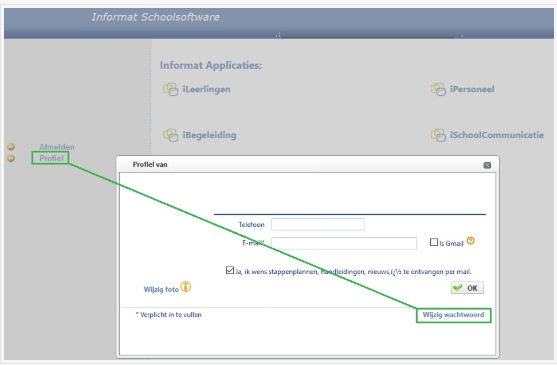Click the bullet icon beside Profiel

pos(11,158)
